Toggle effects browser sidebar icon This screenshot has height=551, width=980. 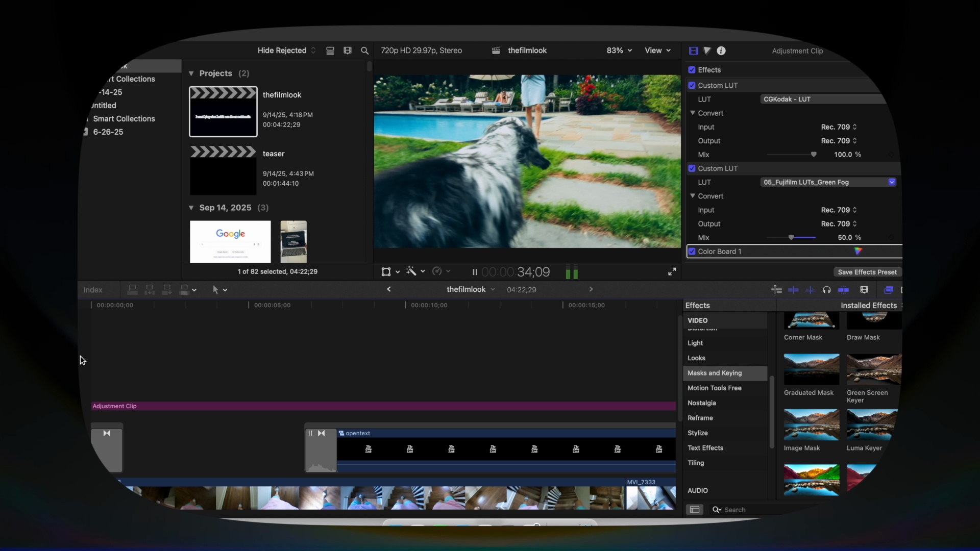(695, 510)
